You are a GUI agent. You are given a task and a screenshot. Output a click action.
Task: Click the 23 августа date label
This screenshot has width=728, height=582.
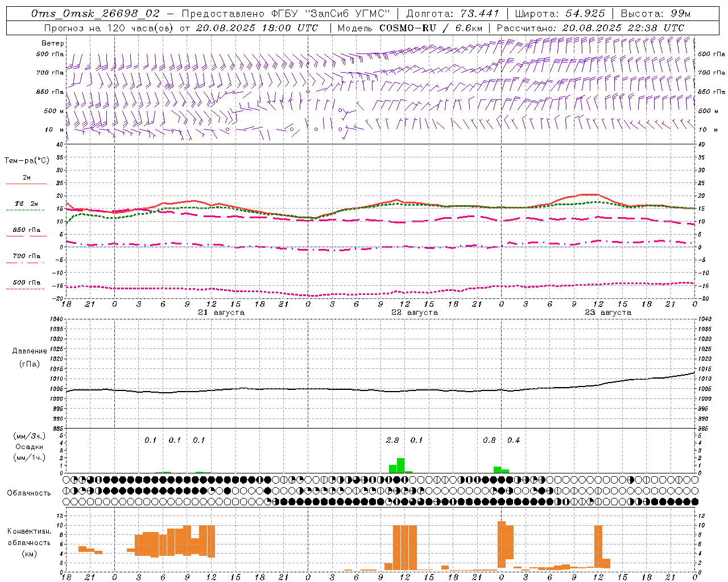click(608, 313)
